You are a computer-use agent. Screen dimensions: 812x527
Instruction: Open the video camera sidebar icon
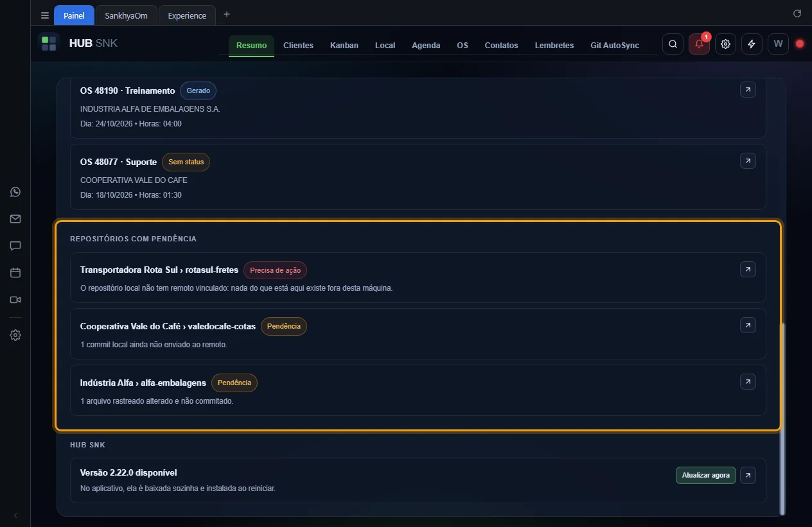pyautogui.click(x=15, y=300)
